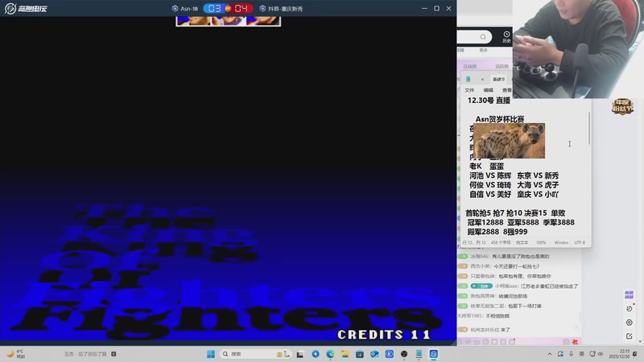Click the 100% zoom level in Notepad status bar
Image resolution: width=644 pixels, height=362 pixels.
point(541,243)
